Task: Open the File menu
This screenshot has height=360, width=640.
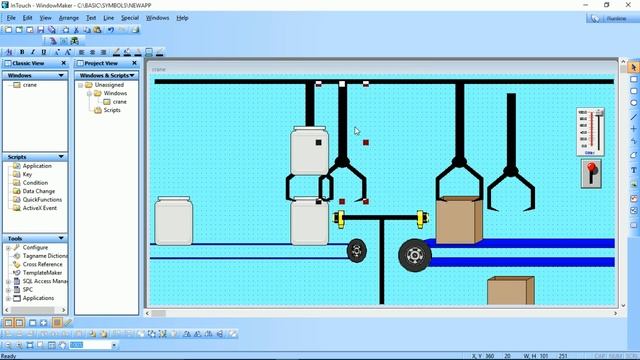Action: (11, 18)
